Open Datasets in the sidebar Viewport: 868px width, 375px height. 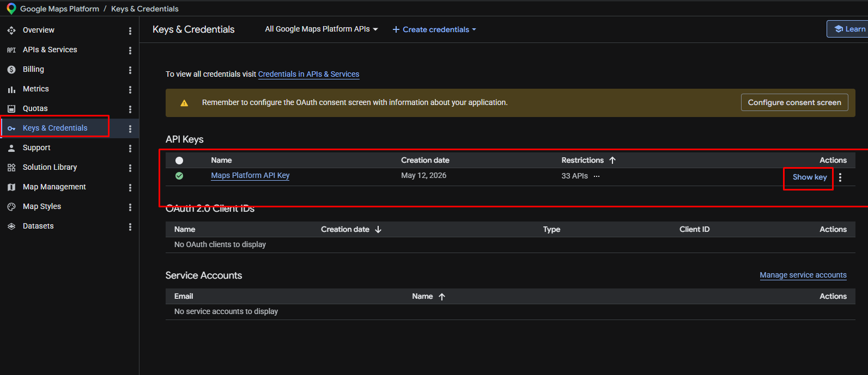38,226
